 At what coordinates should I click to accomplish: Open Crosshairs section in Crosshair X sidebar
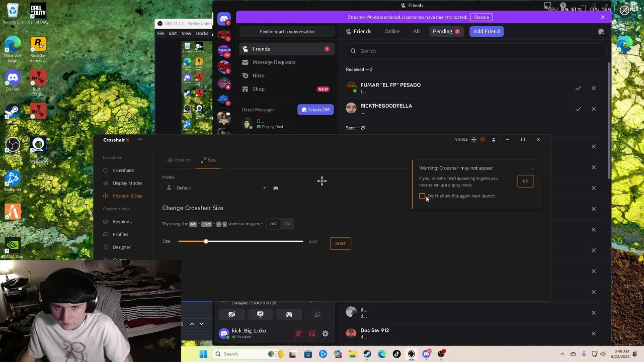click(123, 170)
